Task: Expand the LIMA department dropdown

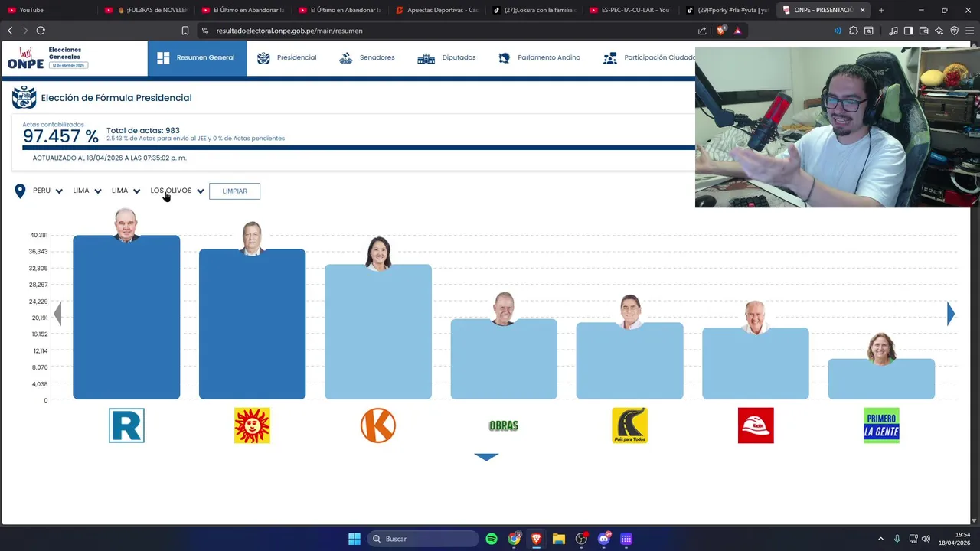Action: tap(87, 191)
